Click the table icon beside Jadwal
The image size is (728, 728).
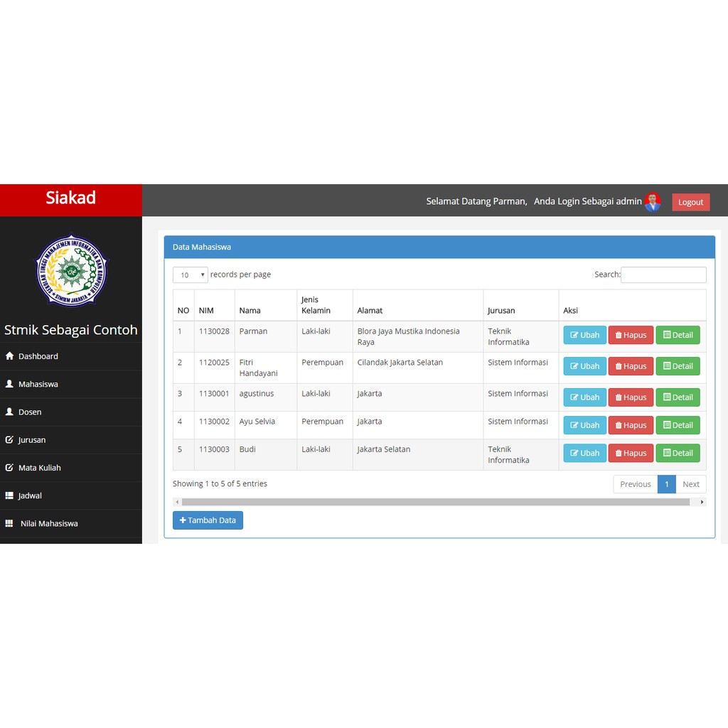point(9,496)
